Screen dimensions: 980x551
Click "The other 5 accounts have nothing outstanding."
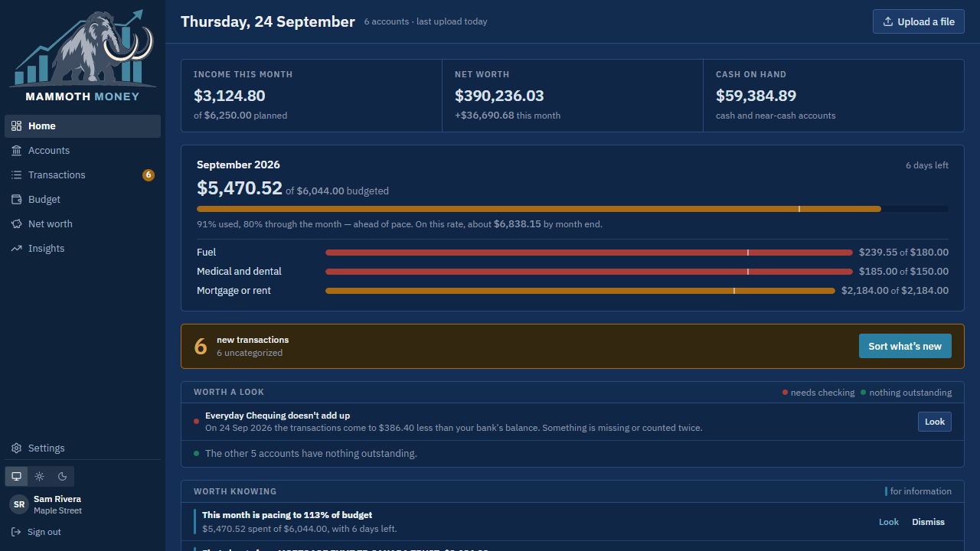[x=311, y=454]
